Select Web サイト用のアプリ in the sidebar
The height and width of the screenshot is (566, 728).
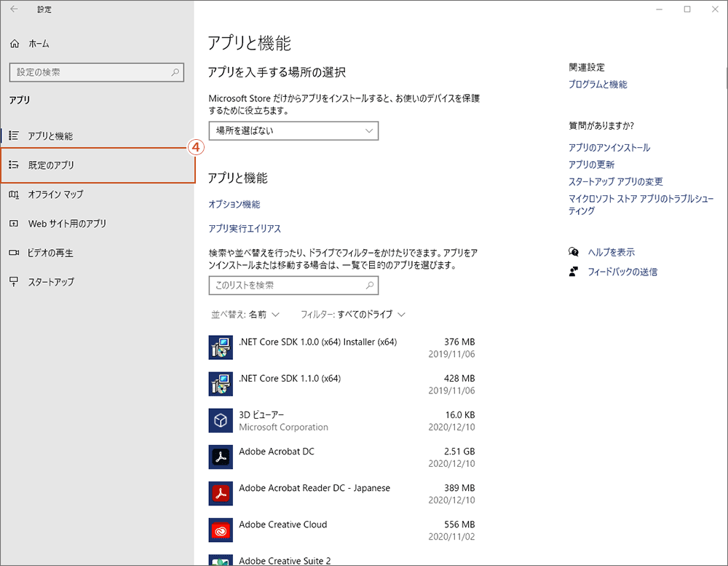(97, 224)
